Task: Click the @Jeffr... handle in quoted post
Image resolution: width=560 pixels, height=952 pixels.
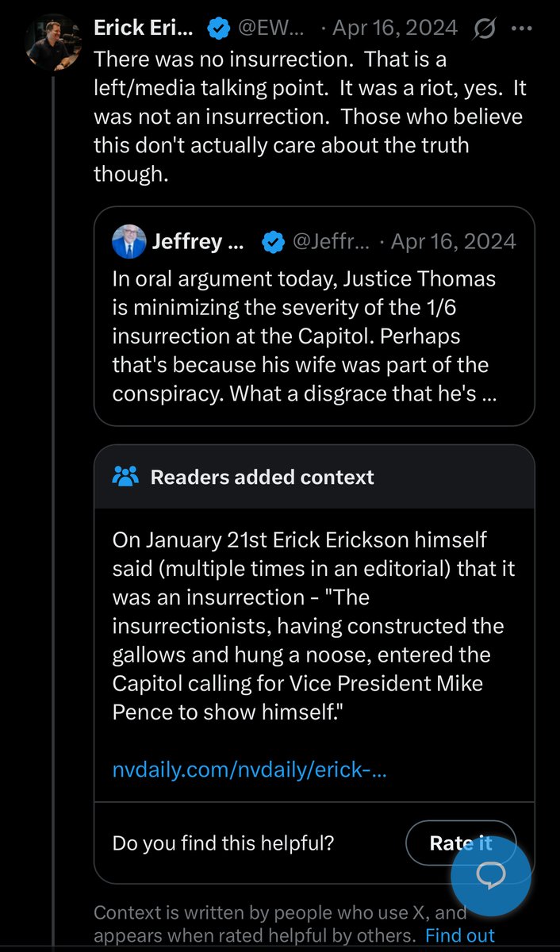Action: coord(330,241)
